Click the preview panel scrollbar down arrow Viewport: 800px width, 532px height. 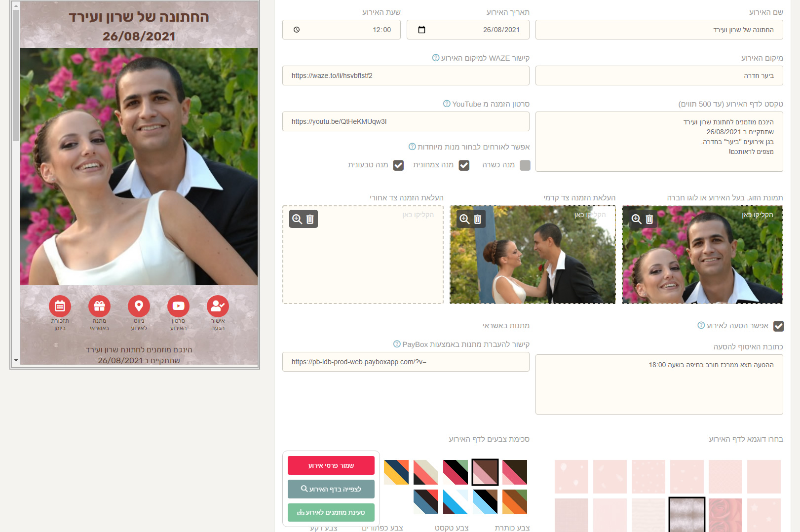pyautogui.click(x=16, y=360)
